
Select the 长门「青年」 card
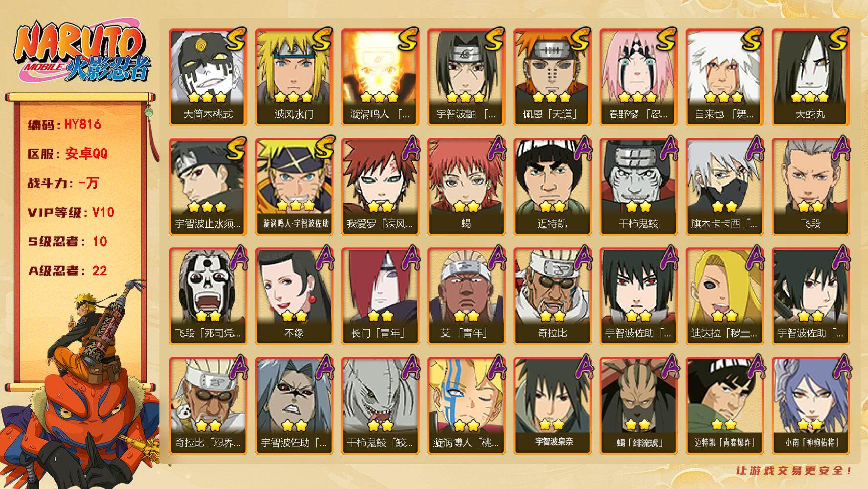click(x=380, y=296)
